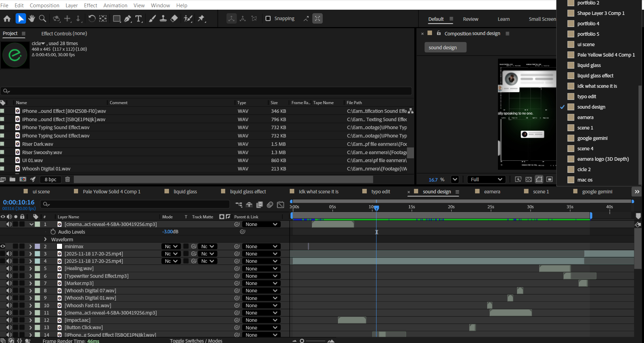Enable the Snapping checkbox
Viewport: 644px width, 343px height.
click(x=268, y=18)
